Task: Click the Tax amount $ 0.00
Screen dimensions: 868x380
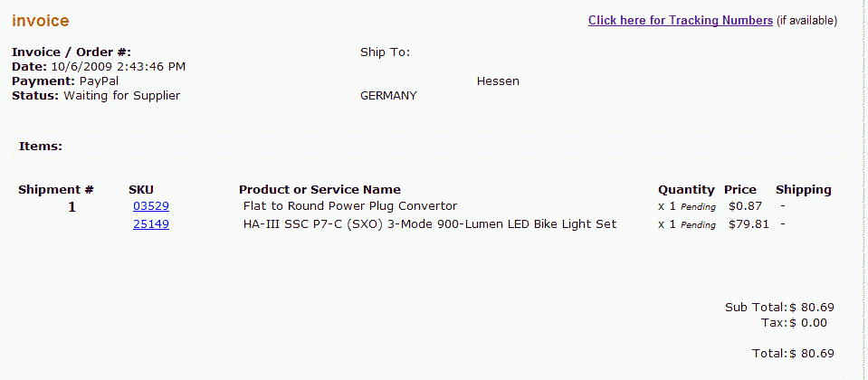Action: tap(807, 322)
